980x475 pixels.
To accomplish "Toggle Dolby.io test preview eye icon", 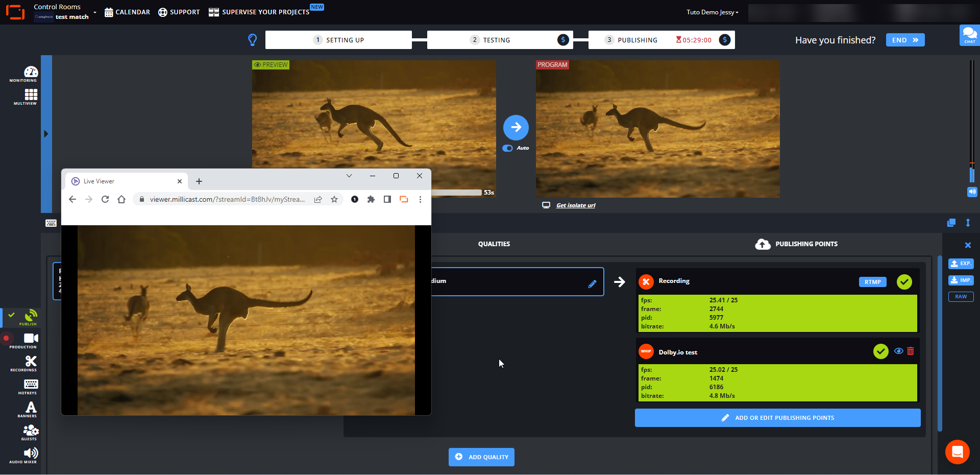I will tap(898, 351).
